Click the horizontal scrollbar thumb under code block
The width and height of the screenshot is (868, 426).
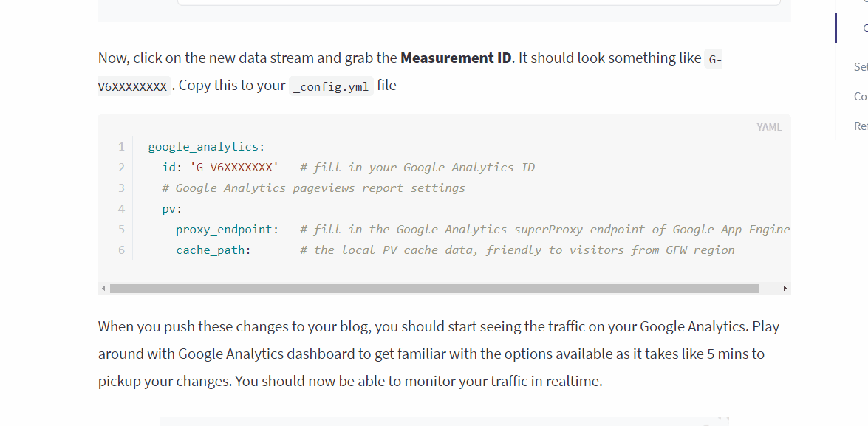coord(434,288)
